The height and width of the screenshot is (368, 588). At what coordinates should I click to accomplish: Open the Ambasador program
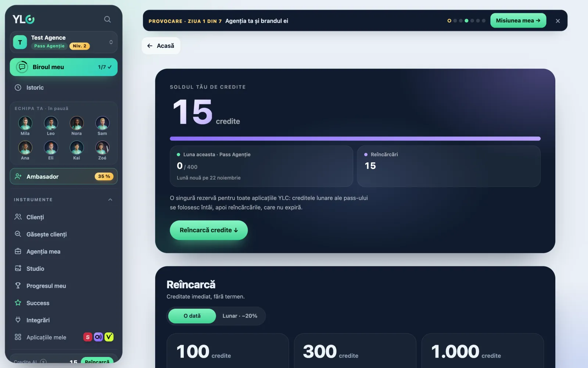click(64, 176)
